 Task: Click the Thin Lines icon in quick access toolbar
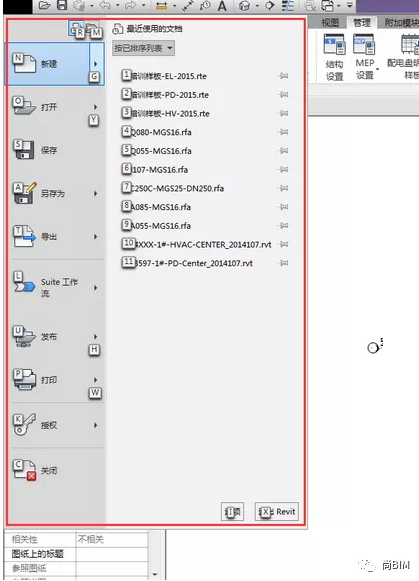287,6
